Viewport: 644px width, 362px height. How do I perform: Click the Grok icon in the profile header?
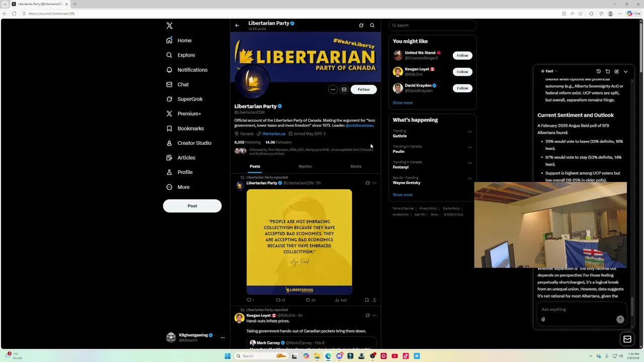pyautogui.click(x=361, y=25)
